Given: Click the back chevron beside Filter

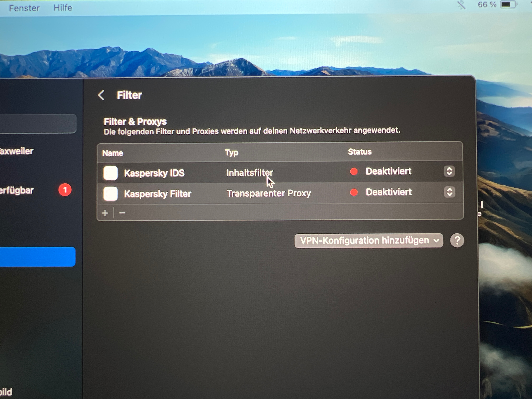Looking at the screenshot, I should pyautogui.click(x=101, y=95).
